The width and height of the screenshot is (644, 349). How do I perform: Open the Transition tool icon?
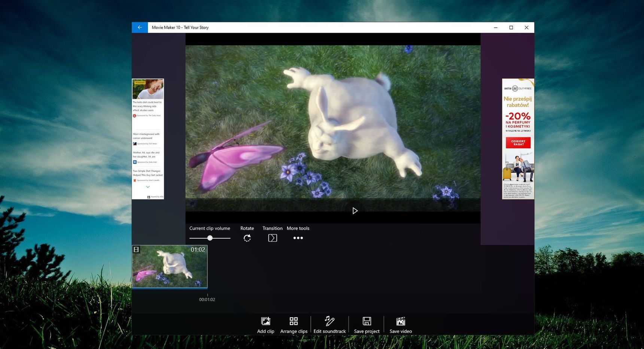point(273,238)
